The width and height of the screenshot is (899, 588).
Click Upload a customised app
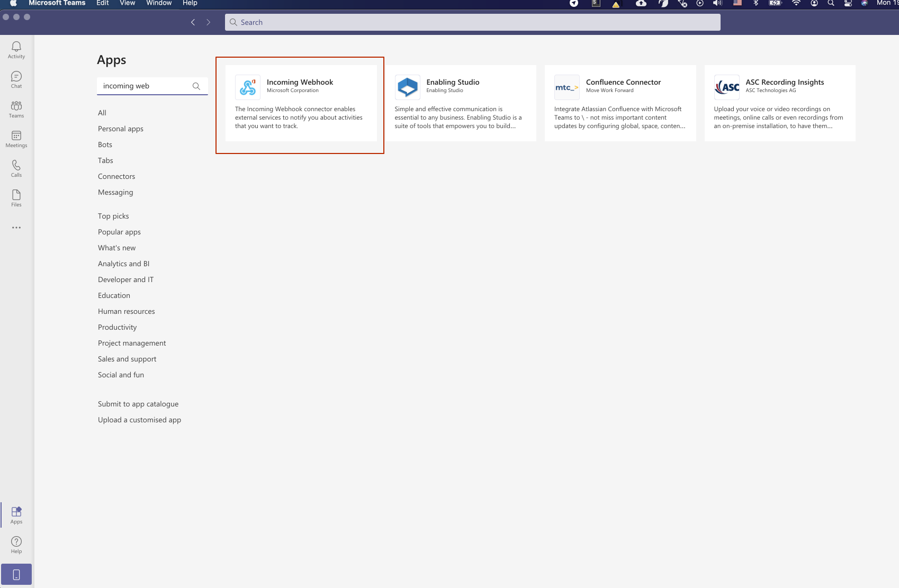(139, 420)
